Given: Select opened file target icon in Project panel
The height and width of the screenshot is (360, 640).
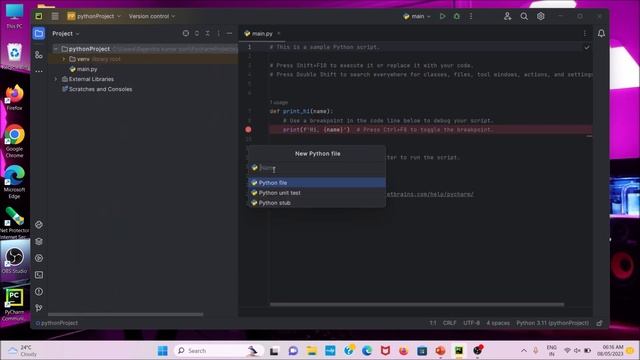Looking at the screenshot, I should click(x=186, y=33).
